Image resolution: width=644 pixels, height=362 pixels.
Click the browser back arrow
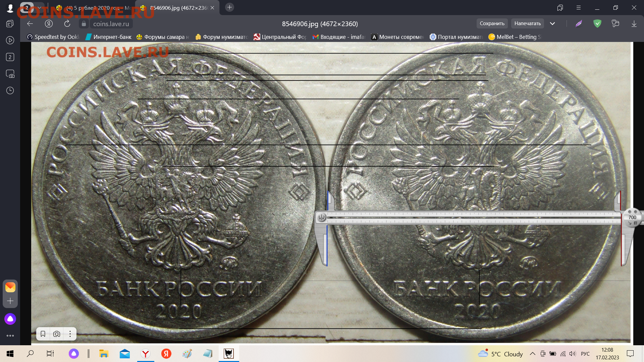coord(30,24)
